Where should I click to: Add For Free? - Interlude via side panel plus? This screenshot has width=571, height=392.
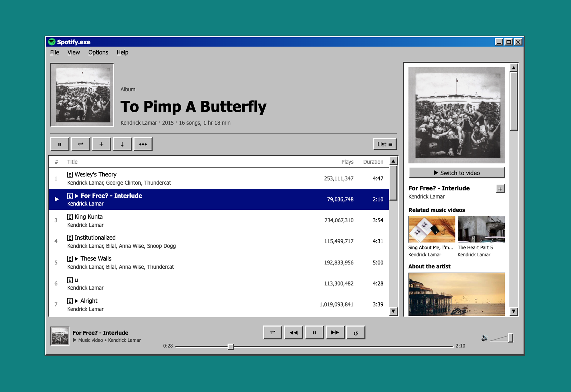(x=500, y=189)
